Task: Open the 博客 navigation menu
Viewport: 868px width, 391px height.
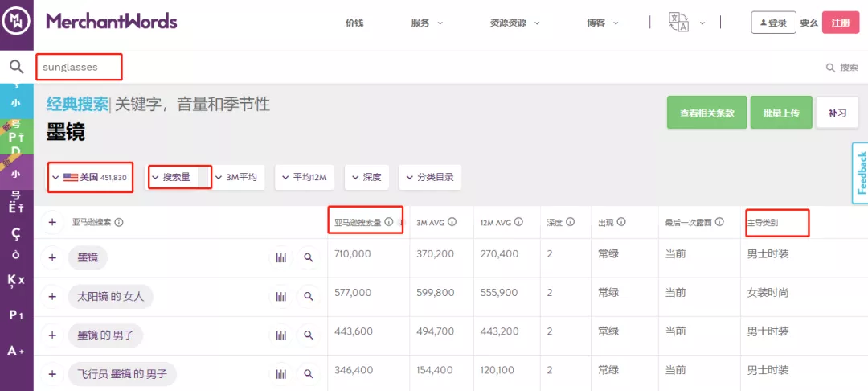Action: click(x=603, y=23)
